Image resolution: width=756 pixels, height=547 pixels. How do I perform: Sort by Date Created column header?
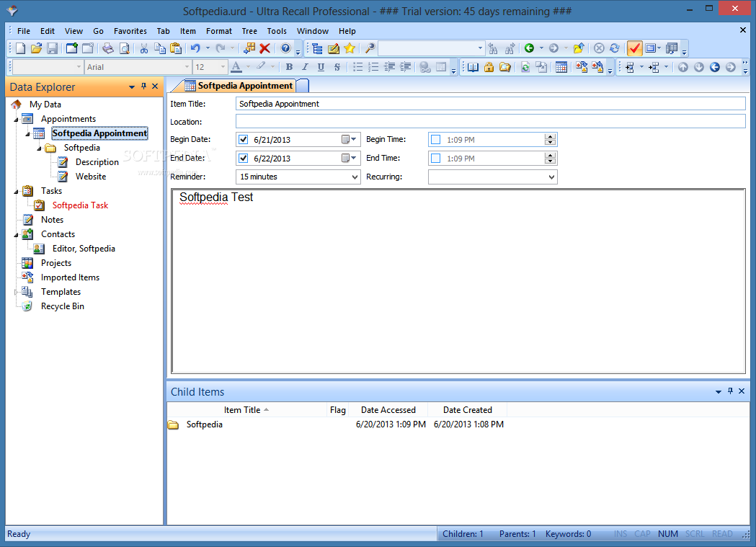(467, 410)
